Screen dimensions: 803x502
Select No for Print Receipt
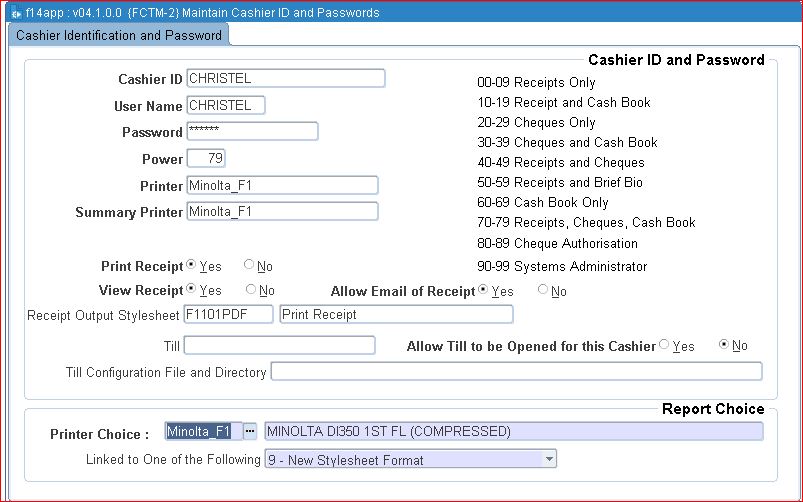click(x=249, y=266)
